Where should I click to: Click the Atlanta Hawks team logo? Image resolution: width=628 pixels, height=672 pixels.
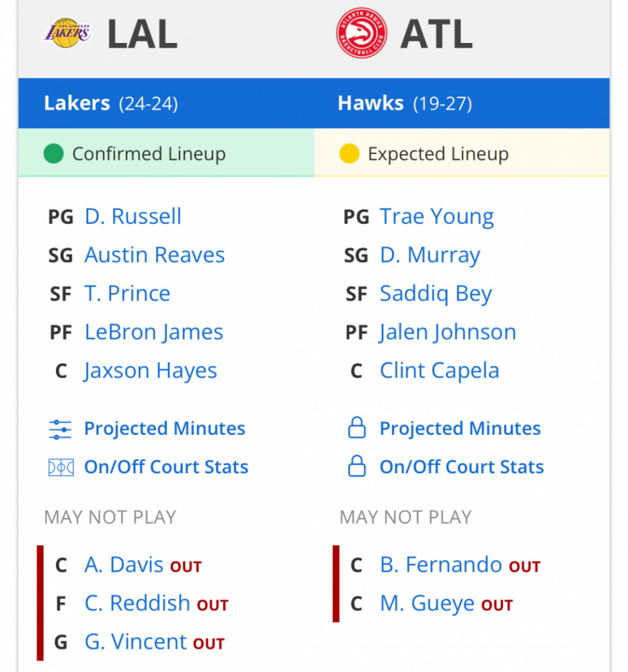361,33
